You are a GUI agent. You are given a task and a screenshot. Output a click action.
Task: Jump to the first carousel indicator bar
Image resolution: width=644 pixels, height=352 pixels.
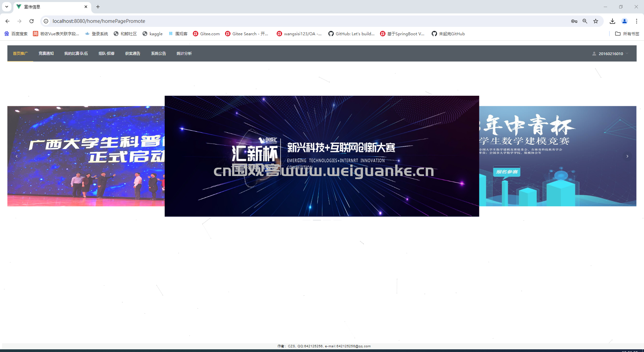[x=307, y=220]
